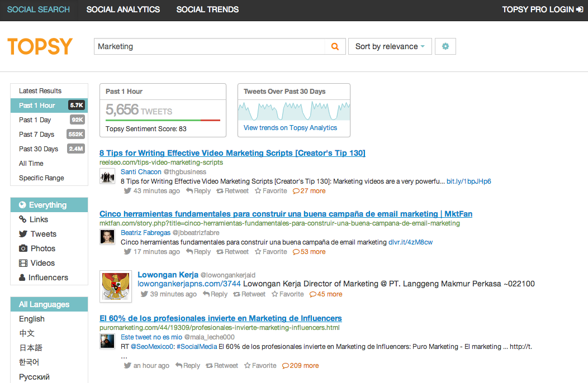
Task: Click the Tweets Over Past 30 Days chart
Action: point(293,111)
